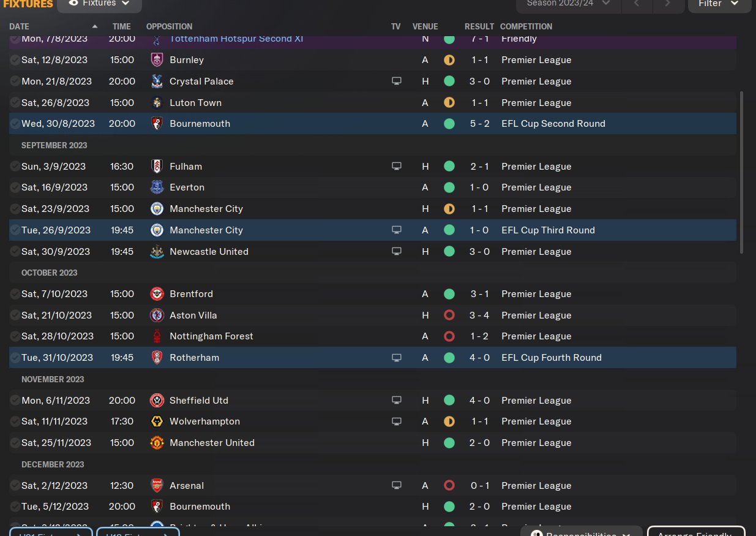
Task: Click the Burnley club badge
Action: 157,60
